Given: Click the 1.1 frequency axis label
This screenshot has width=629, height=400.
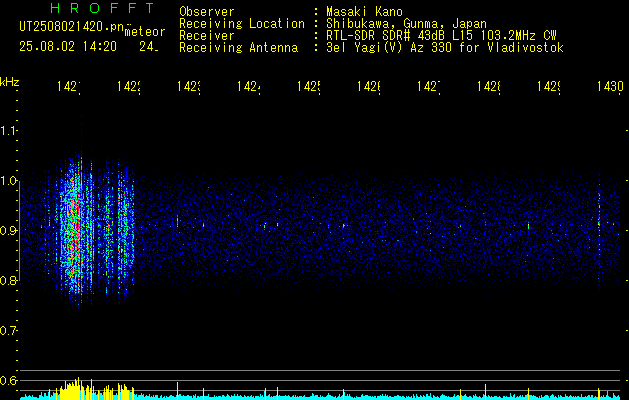Looking at the screenshot, I should 8,131.
